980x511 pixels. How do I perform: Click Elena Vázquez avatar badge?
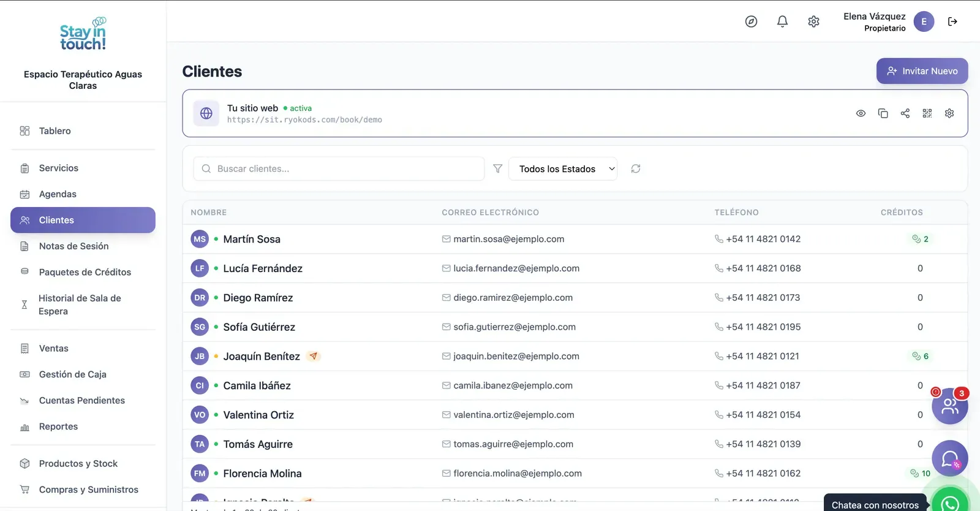pyautogui.click(x=924, y=21)
